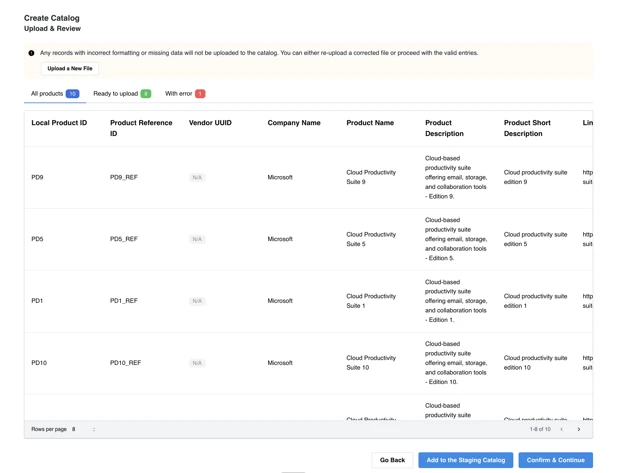Click the N/A vendor badge for PD9
Viewport: 640px width, 473px height.
(x=197, y=177)
